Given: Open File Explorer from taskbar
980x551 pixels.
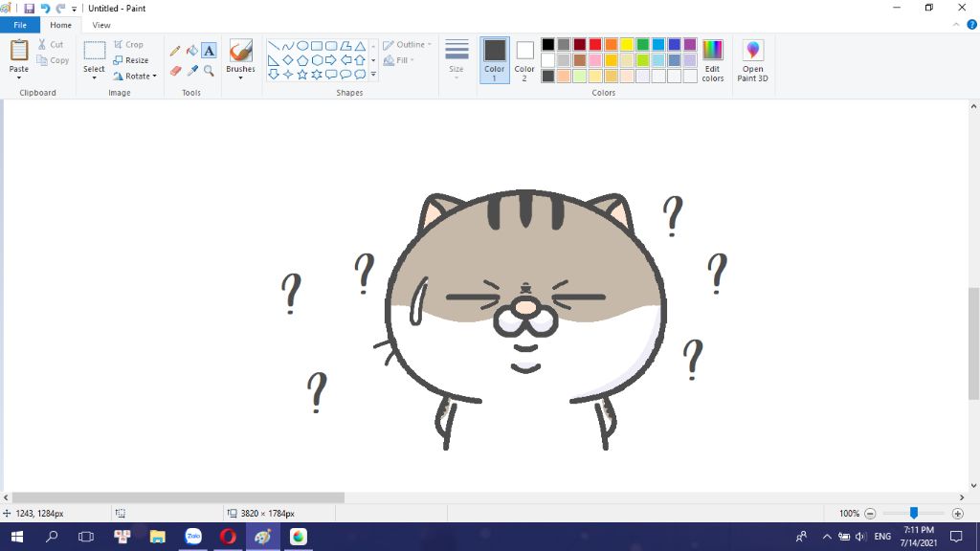Looking at the screenshot, I should (158, 537).
